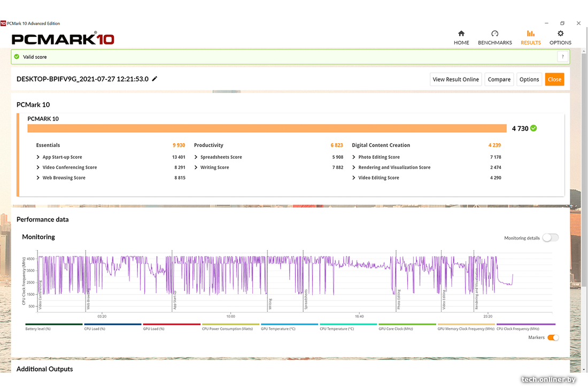588x392 pixels.
Task: Open the Results tab
Action: pyautogui.click(x=531, y=38)
